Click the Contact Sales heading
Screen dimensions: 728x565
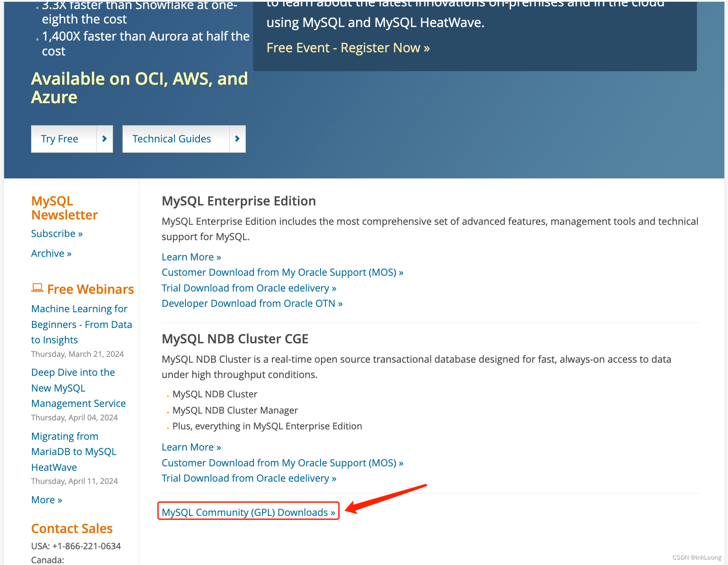pos(72,528)
